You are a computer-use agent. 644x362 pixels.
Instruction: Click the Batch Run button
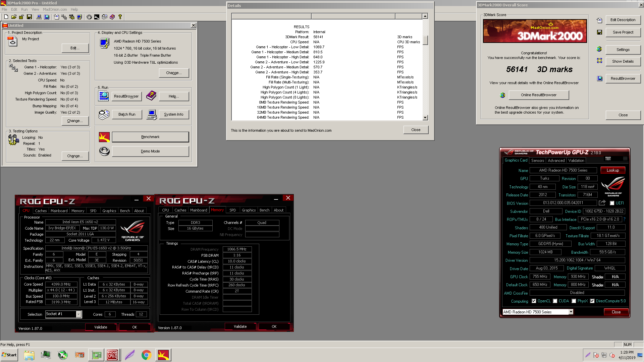pyautogui.click(x=127, y=114)
